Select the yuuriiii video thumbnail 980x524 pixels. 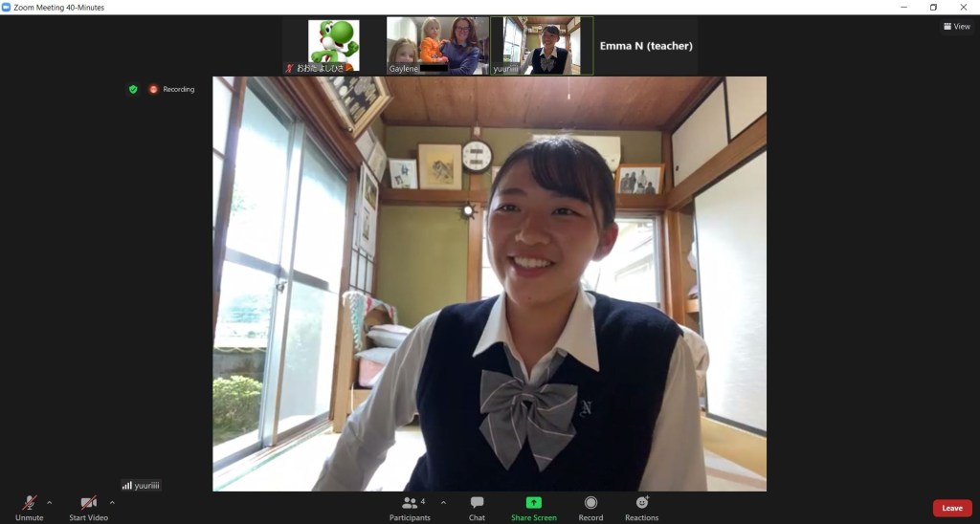point(542,45)
